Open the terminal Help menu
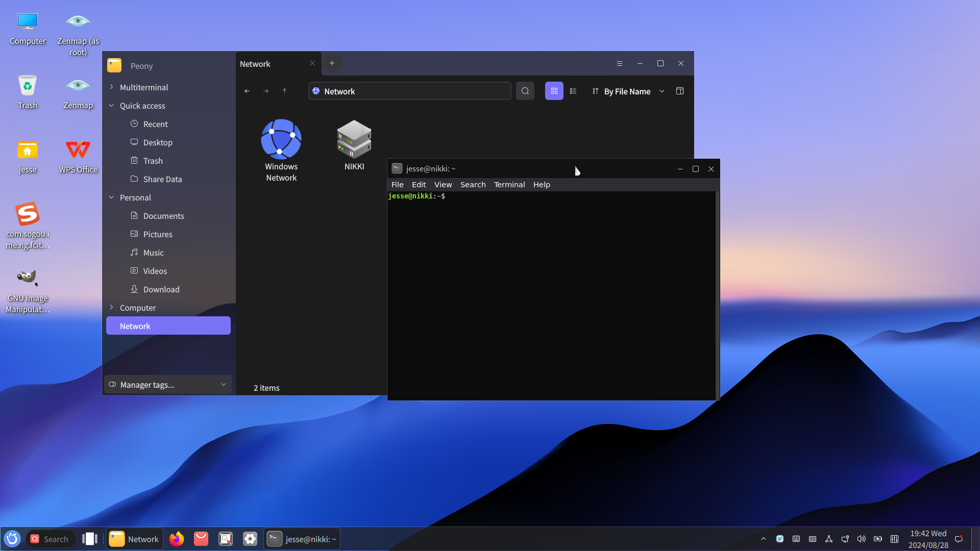Image resolution: width=980 pixels, height=551 pixels. (x=542, y=185)
